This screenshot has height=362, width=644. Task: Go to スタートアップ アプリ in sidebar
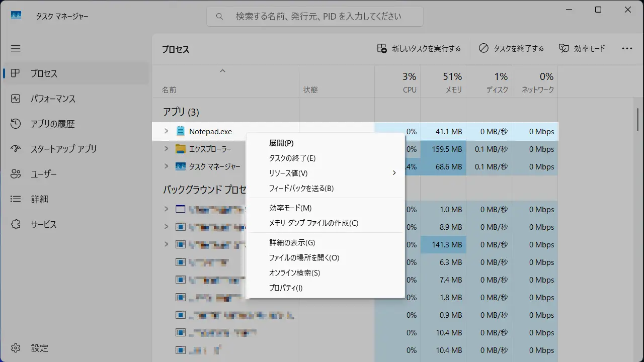coord(63,149)
